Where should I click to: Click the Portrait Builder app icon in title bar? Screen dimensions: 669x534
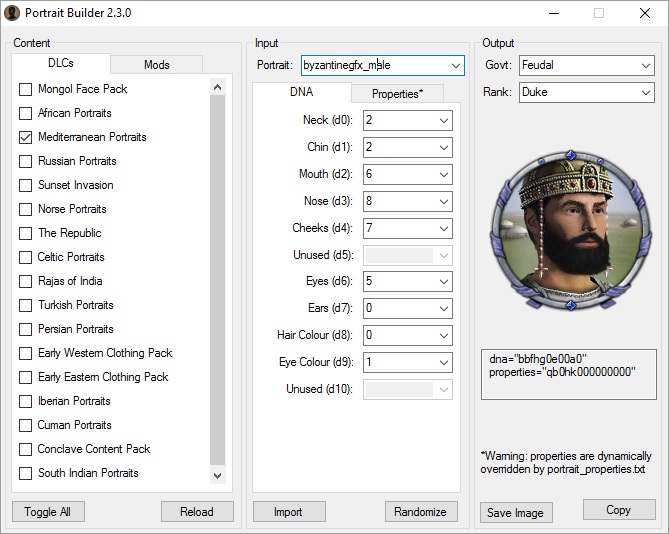[12, 13]
